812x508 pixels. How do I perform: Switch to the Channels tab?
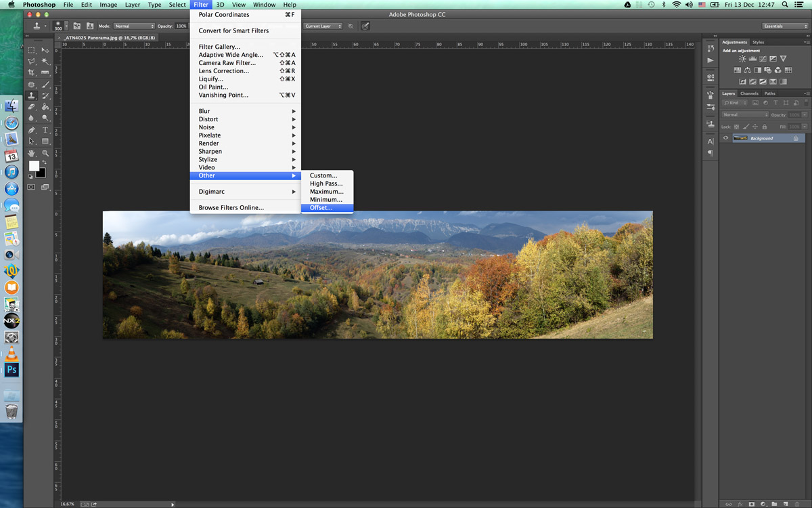pos(749,93)
